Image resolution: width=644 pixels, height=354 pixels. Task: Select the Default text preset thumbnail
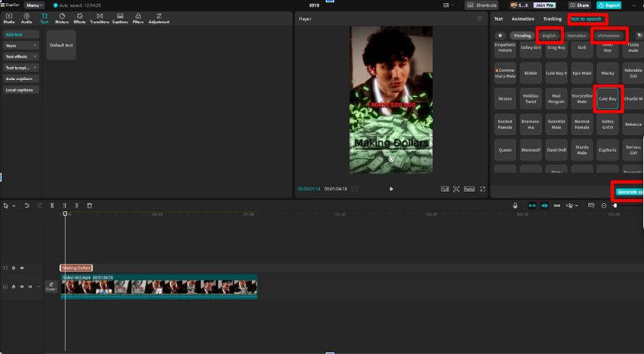[x=61, y=45]
